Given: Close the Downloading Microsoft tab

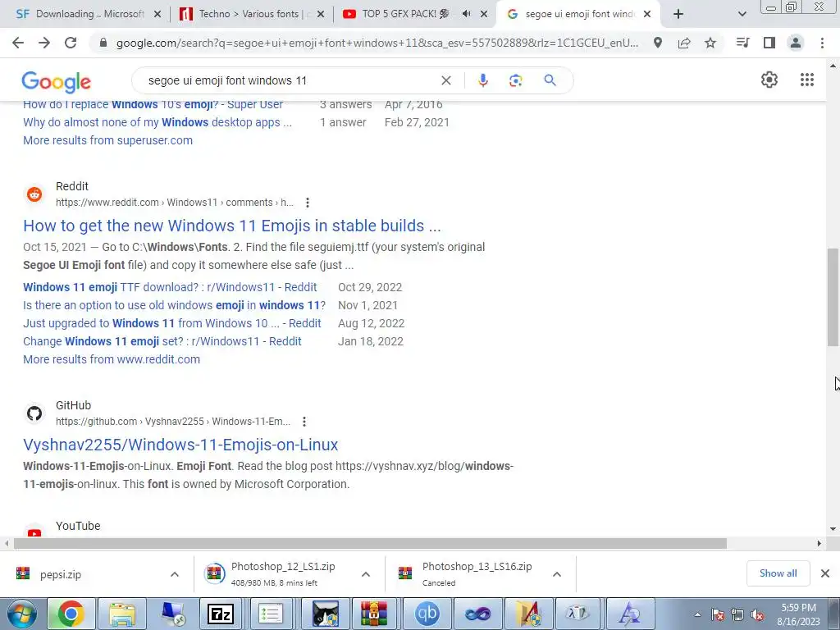Looking at the screenshot, I should (157, 15).
